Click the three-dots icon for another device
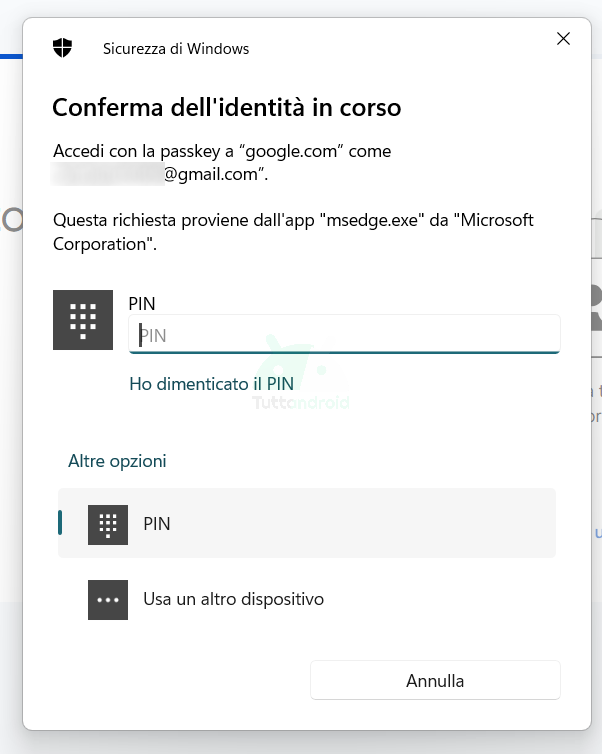 click(x=108, y=600)
